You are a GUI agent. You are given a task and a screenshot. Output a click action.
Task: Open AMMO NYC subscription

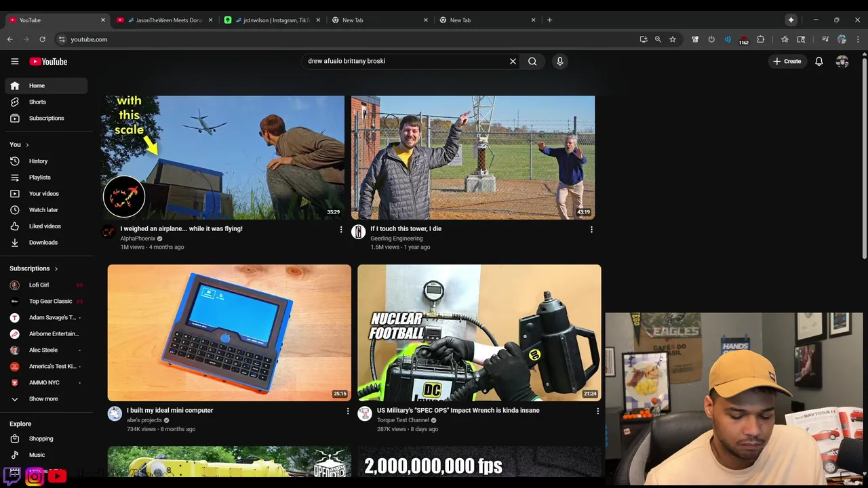click(46, 382)
